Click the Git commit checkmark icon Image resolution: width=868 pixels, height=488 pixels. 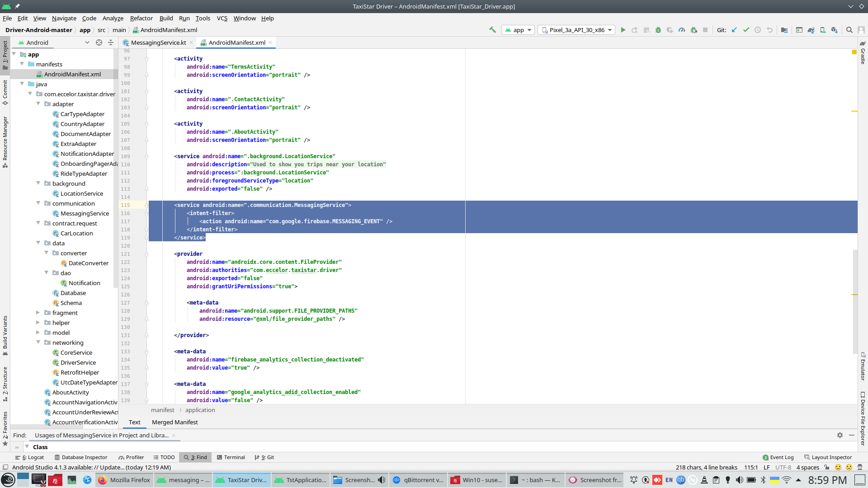(x=746, y=30)
